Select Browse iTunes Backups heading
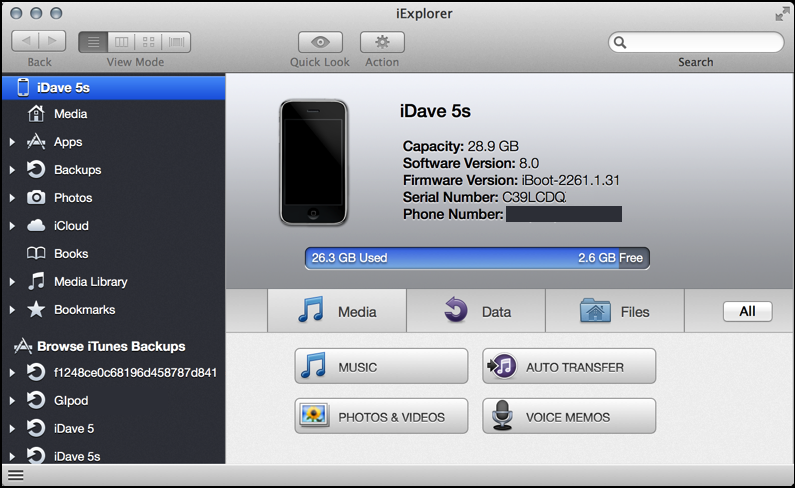The height and width of the screenshot is (488, 795). 111,346
